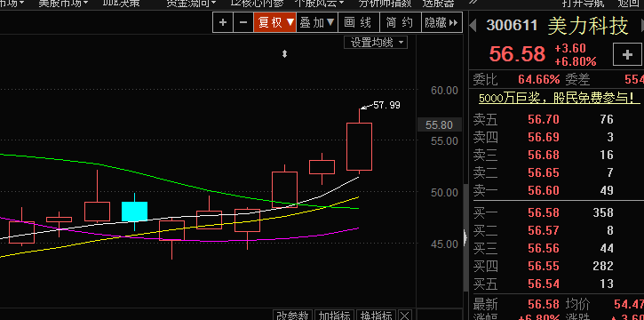Image resolution: width=644 pixels, height=320 pixels.
Task: Click the 55.80 price axis marker
Action: [439, 124]
